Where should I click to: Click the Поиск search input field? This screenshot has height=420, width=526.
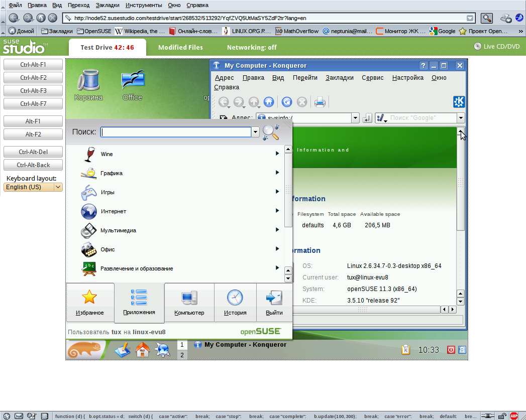176,132
